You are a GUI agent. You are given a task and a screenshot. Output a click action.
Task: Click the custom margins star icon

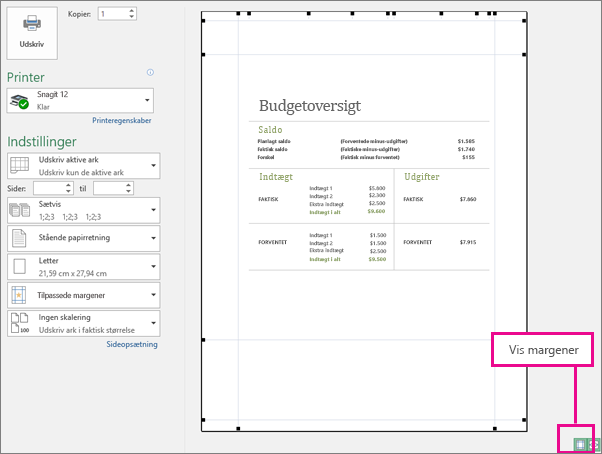pos(19,295)
